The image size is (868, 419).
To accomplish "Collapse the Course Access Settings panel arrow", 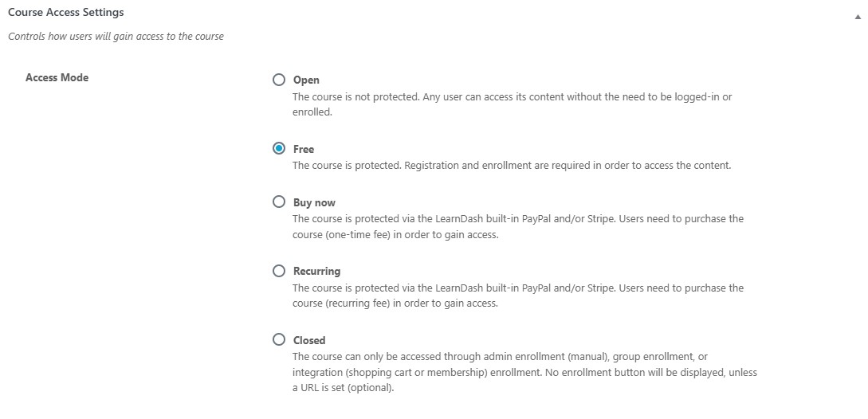I will tap(857, 14).
